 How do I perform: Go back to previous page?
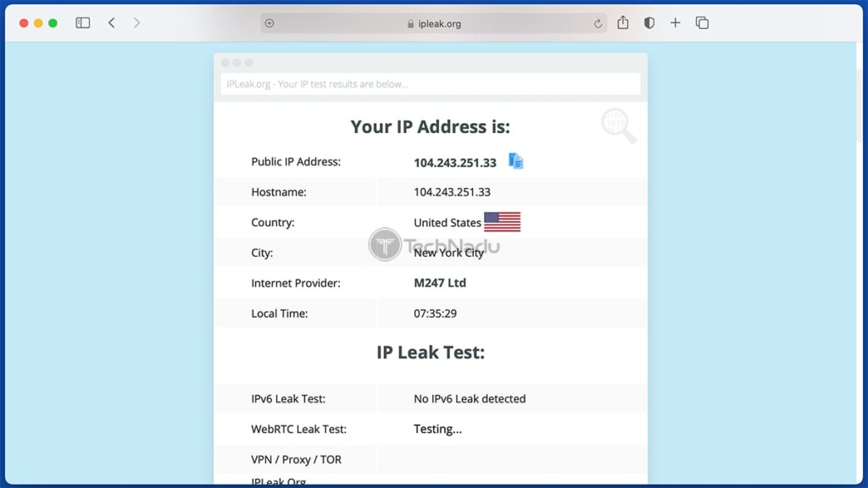112,23
